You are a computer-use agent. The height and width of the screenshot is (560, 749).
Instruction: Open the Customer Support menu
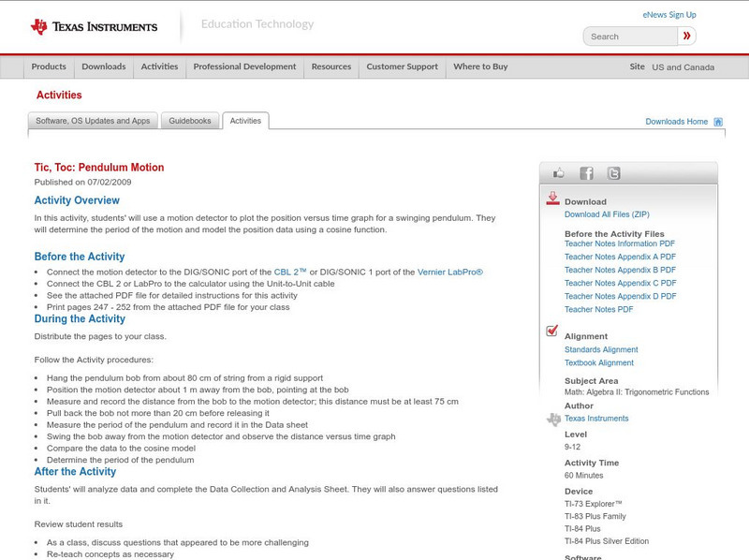(403, 66)
